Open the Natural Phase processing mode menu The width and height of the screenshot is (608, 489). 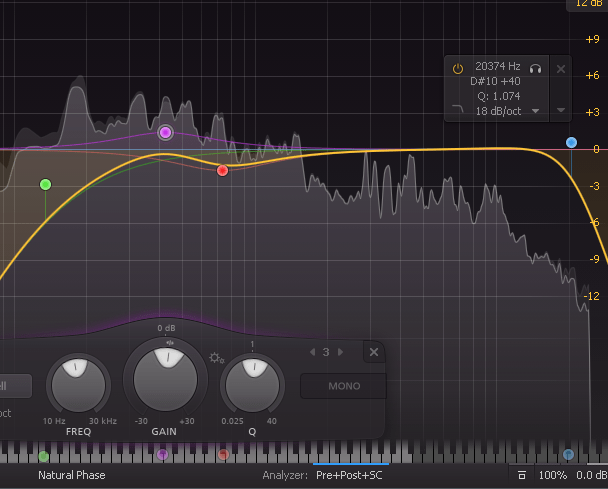(x=71, y=475)
